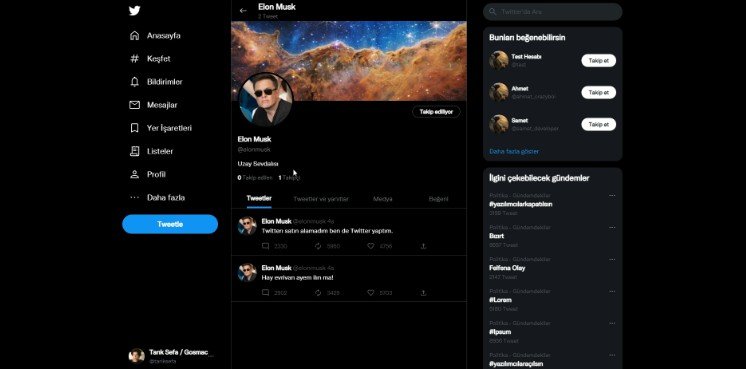Retweet the 'Hay evrivan' tweet
The height and width of the screenshot is (369, 746).
pos(318,293)
